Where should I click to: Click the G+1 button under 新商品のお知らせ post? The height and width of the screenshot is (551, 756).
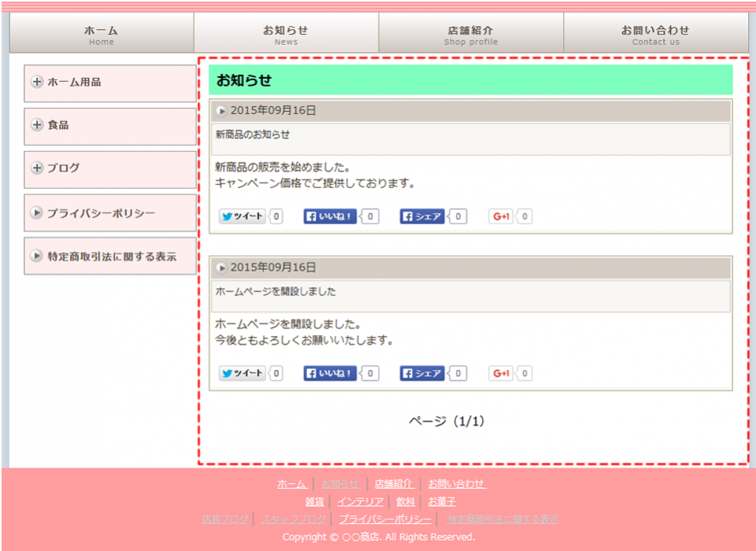[x=501, y=216]
